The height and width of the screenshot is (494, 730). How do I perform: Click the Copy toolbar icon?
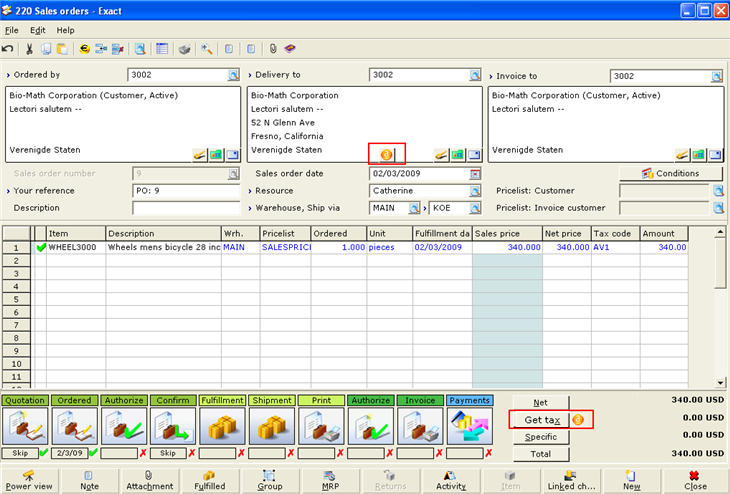coord(46,49)
